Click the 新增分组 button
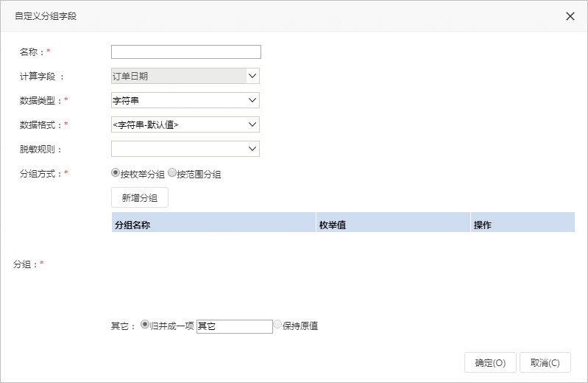Image resolution: width=588 pixels, height=383 pixels. click(140, 197)
